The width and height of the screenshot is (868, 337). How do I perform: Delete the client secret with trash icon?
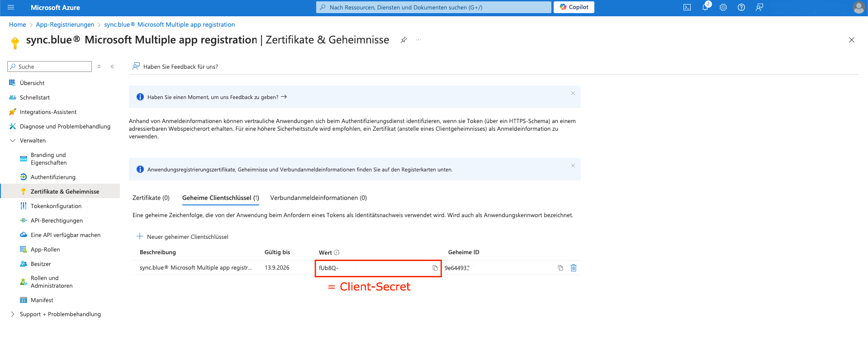click(574, 268)
